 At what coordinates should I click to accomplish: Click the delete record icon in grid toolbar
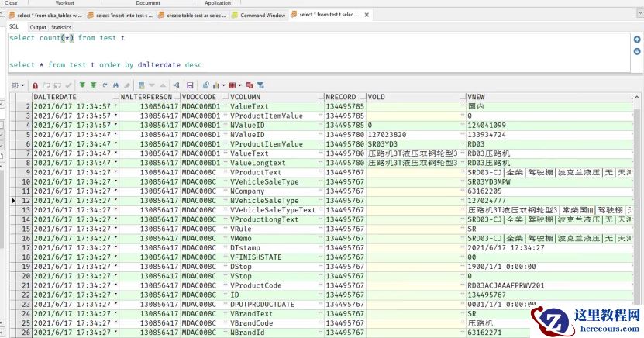pyautogui.click(x=57, y=85)
